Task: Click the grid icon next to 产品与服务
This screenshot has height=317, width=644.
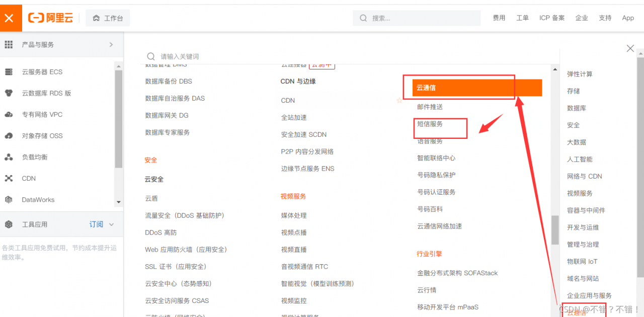Action: 9,45
